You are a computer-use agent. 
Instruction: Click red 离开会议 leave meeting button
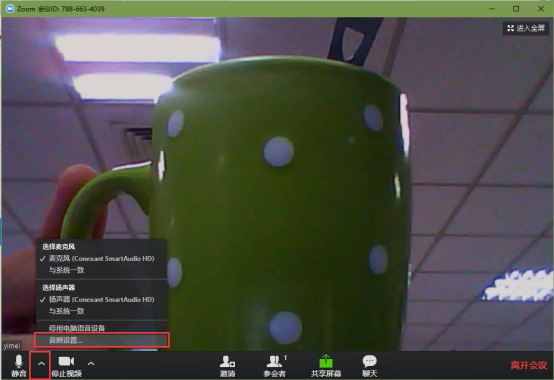[529, 365]
